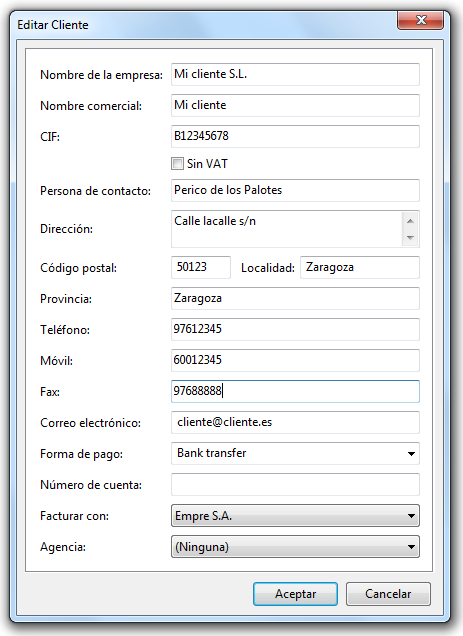Click the Localidad input field
The width and height of the screenshot is (463, 636).
pos(360,267)
